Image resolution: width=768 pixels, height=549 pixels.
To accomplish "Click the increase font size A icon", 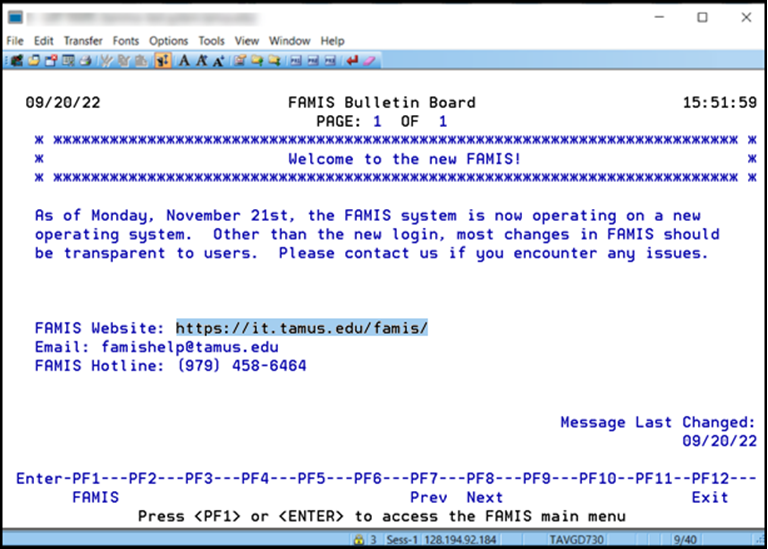I will coord(201,61).
